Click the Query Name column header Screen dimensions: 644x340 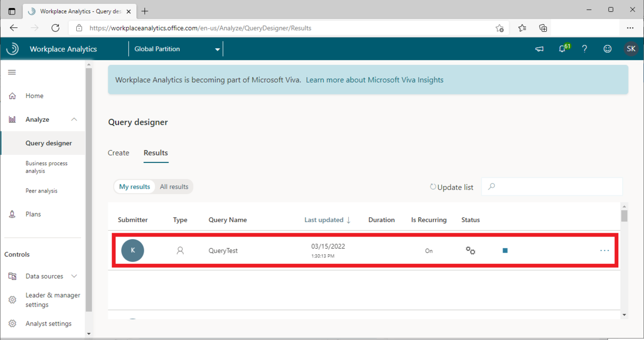coord(228,220)
